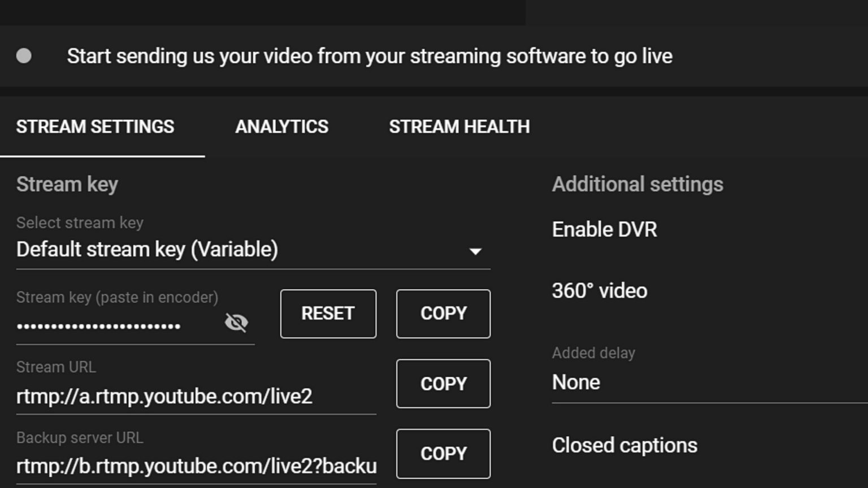Open the Stream Health tab
The height and width of the screenshot is (488, 868).
click(x=459, y=127)
